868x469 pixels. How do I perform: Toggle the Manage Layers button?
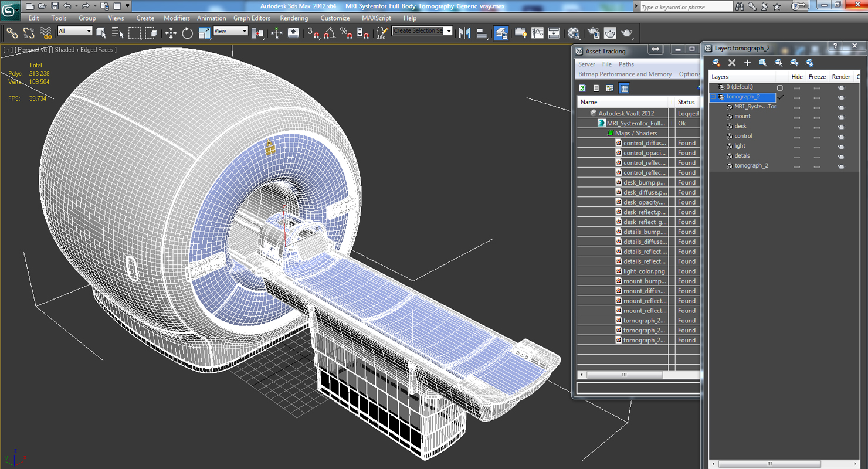point(501,33)
